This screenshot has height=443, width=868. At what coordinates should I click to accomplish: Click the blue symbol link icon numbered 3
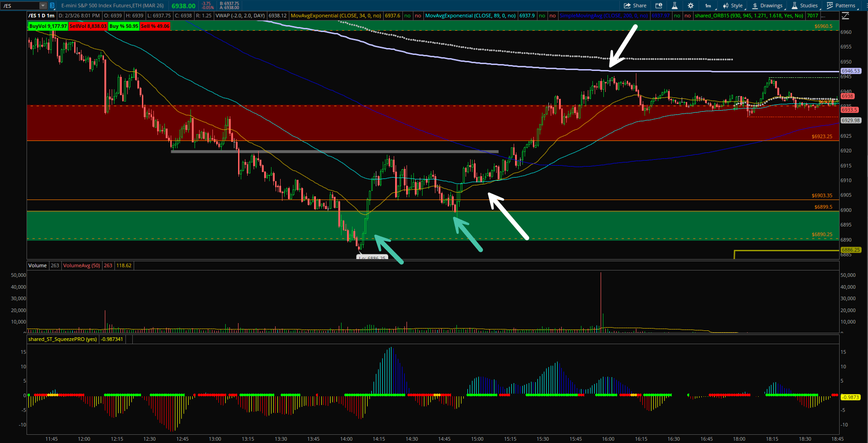point(52,5)
